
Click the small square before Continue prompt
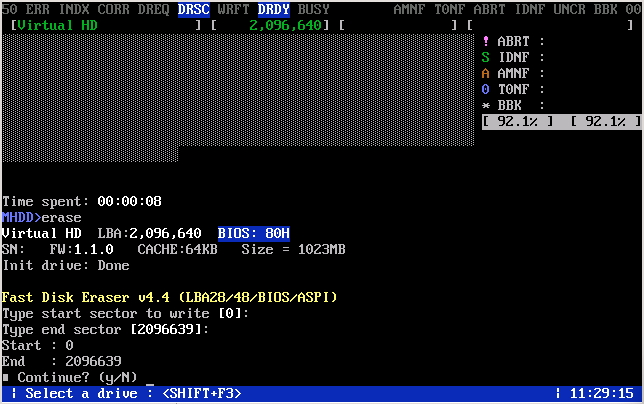[x=5, y=377]
